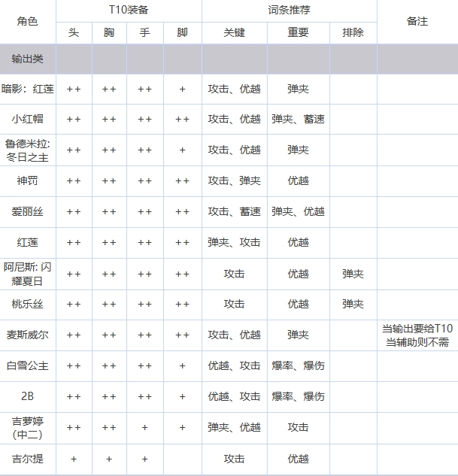Click the 排除 sub-header
This screenshot has width=458, height=476.
click(x=353, y=33)
